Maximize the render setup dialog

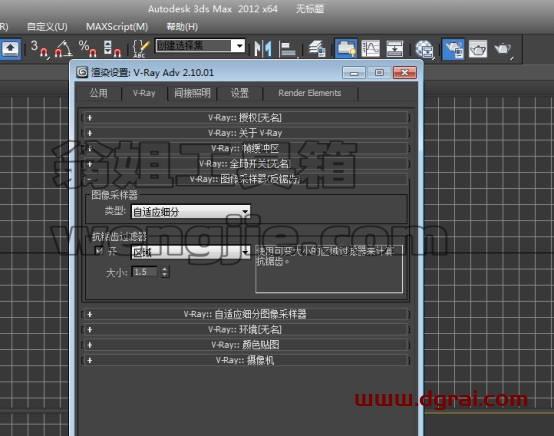coord(379,73)
